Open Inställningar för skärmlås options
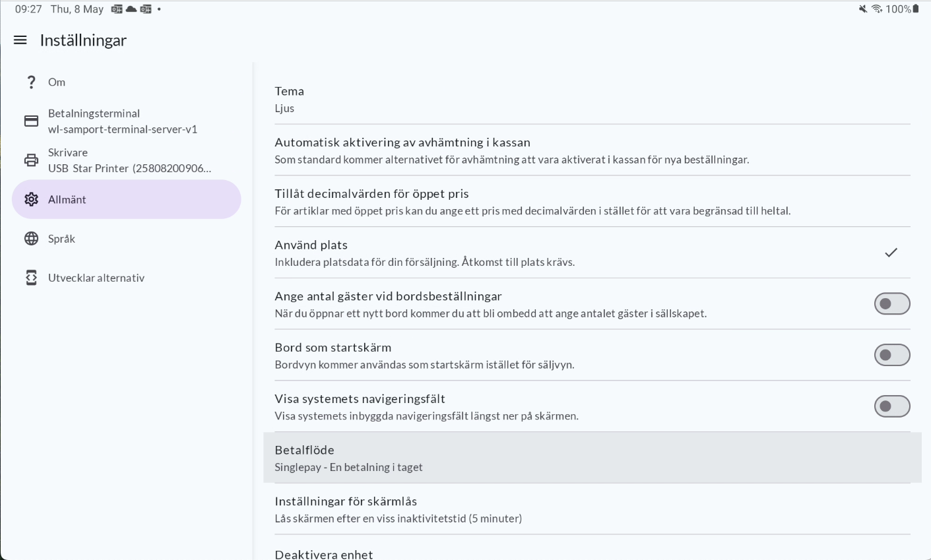 593,509
